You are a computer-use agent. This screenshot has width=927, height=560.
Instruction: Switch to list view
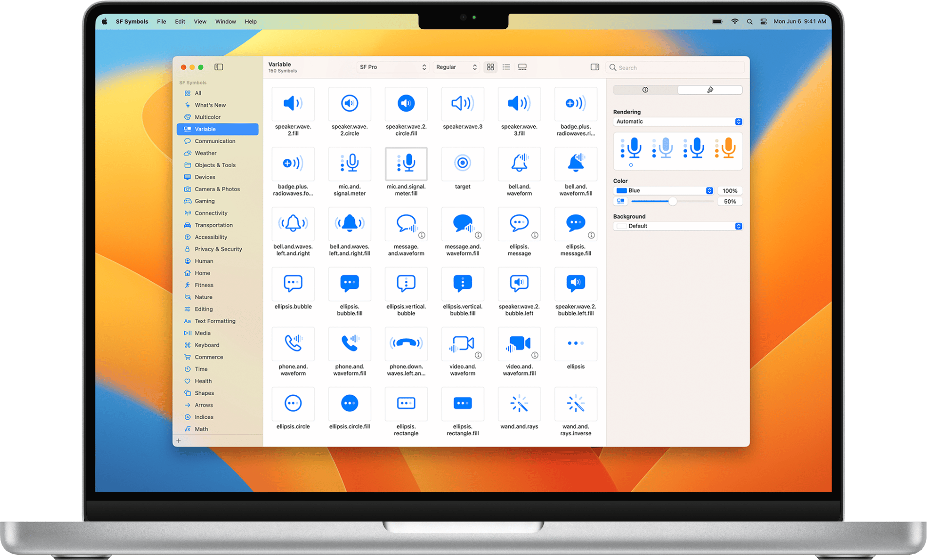pos(506,67)
